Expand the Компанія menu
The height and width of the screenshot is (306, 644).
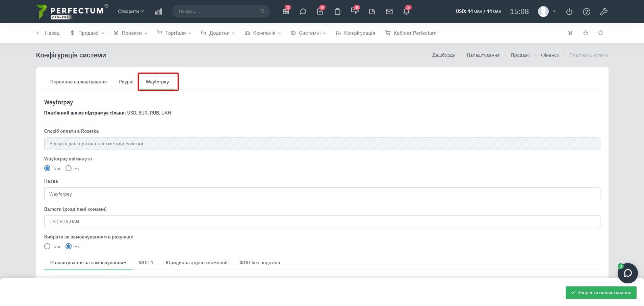[x=263, y=33]
